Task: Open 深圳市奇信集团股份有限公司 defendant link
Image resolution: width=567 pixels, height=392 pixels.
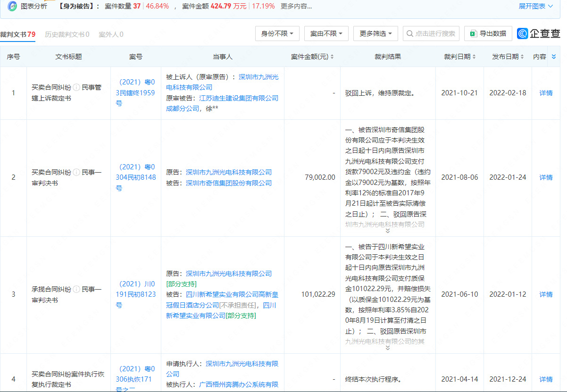Action: (229, 183)
